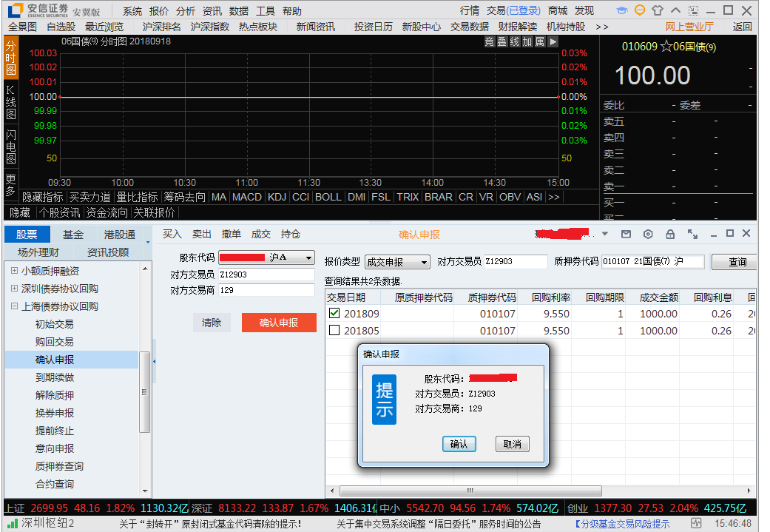This screenshot has width=770, height=532.
Task: Open the orange chat bubble support icon
Action: (639, 10)
